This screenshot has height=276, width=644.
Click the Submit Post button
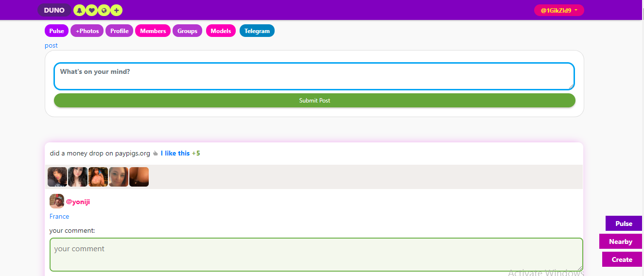[314, 101]
